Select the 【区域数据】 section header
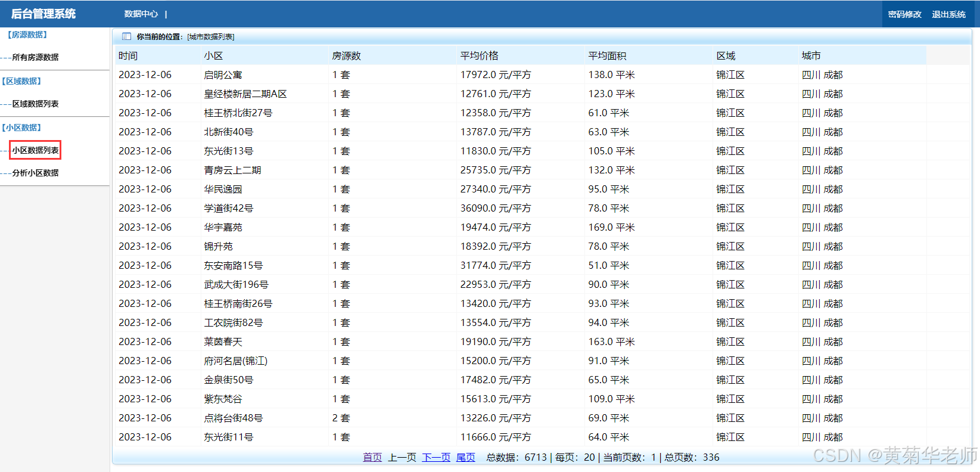980x472 pixels. 21,81
